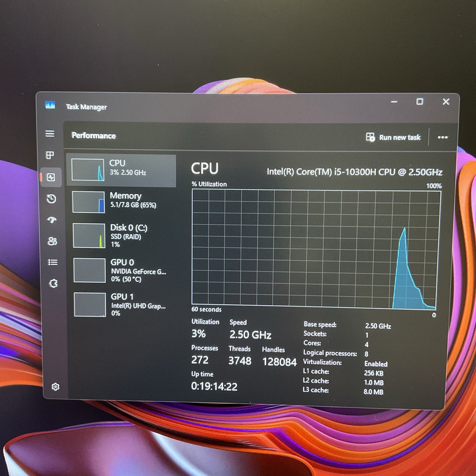Click the Intel Core i5-10300H processor name

pyautogui.click(x=355, y=172)
